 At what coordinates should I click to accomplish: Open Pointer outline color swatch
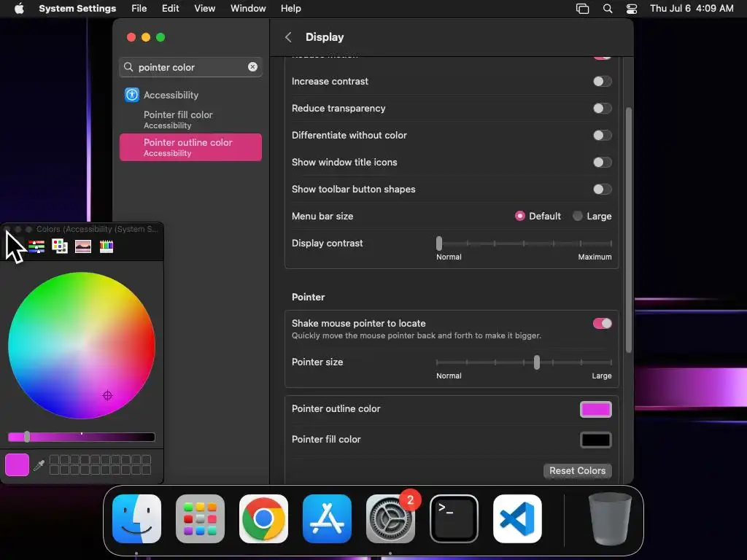(595, 409)
